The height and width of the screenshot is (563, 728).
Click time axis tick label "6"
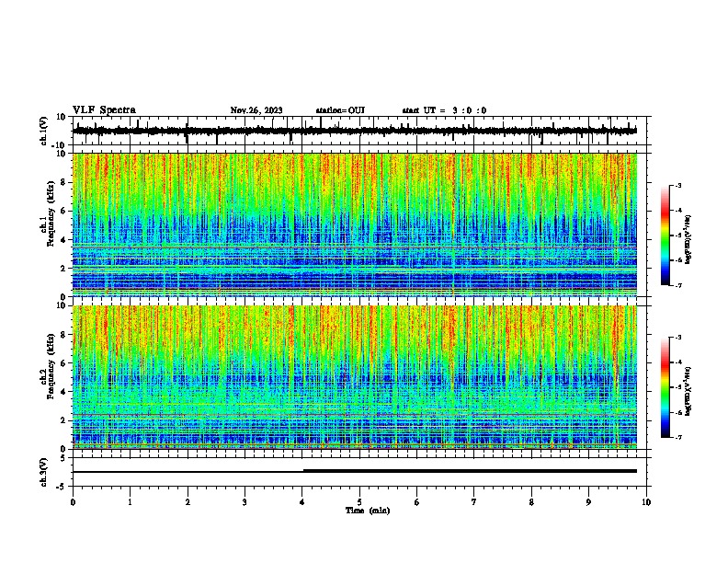coord(417,502)
